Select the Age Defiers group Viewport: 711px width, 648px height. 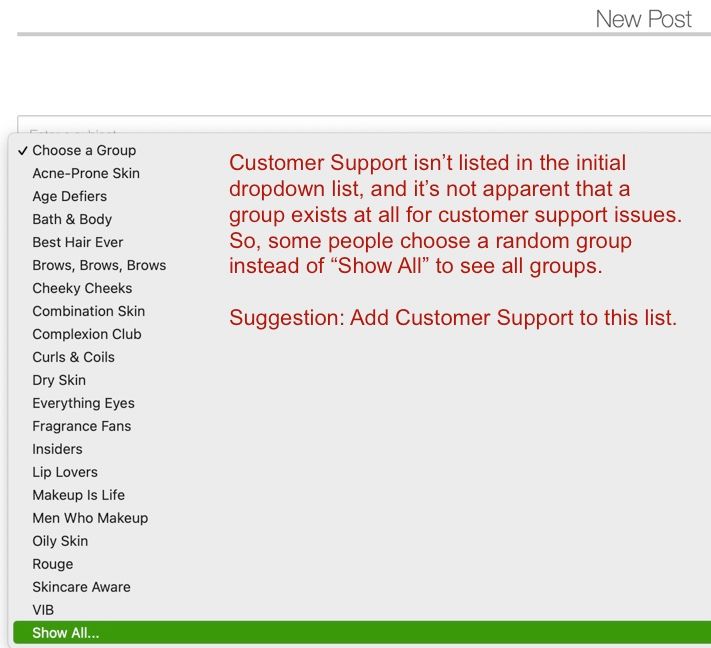point(70,196)
